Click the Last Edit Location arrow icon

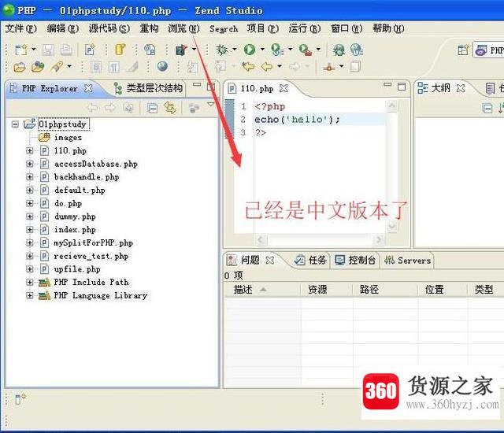tap(248, 66)
